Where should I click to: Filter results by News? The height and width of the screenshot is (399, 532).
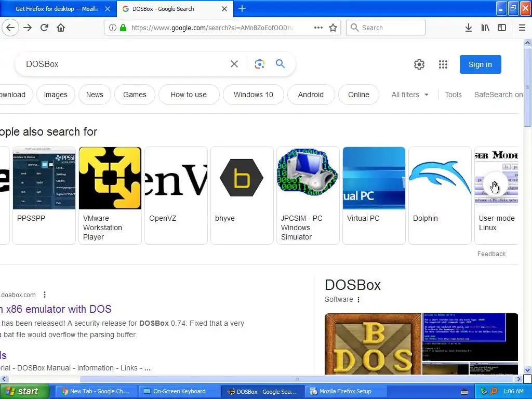coord(95,95)
